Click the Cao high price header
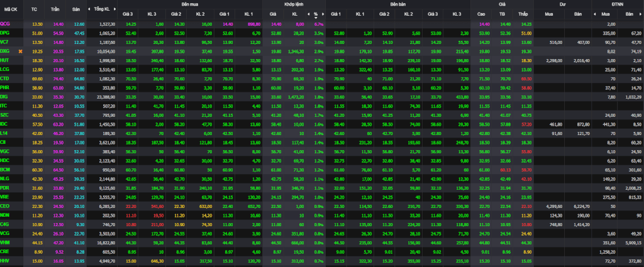The image size is (644, 267). (x=481, y=14)
